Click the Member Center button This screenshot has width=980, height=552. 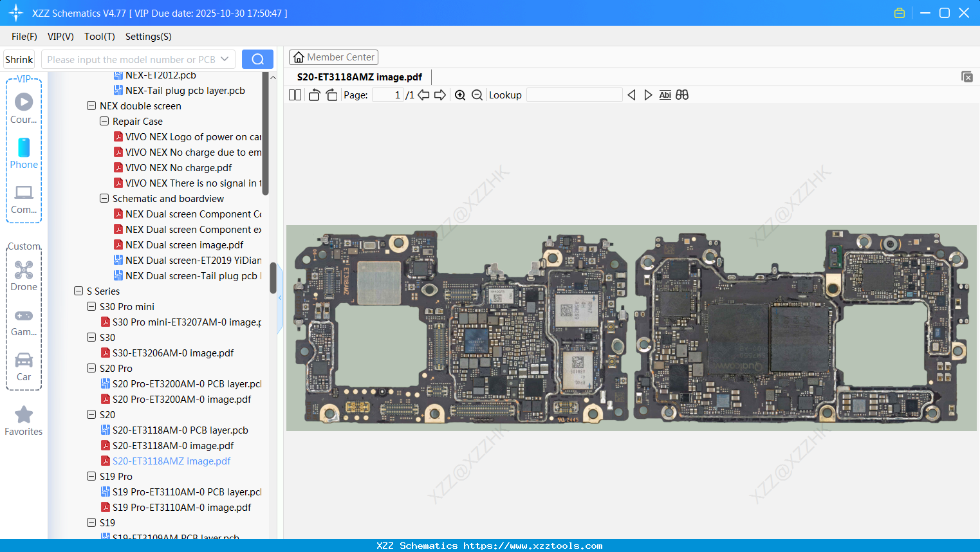coord(333,57)
